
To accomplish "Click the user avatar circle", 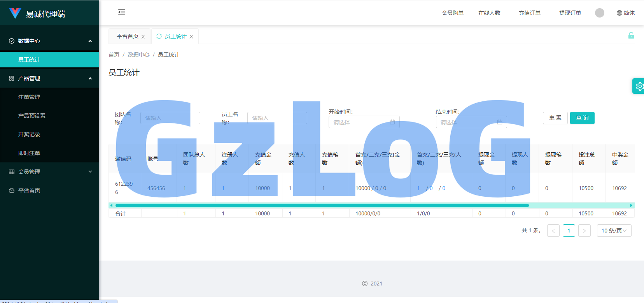I will [600, 13].
